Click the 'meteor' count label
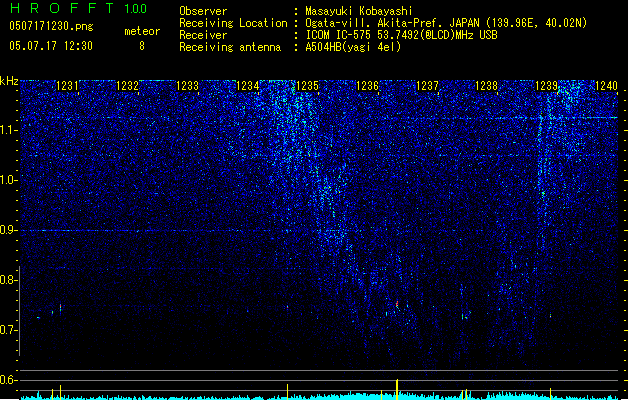 142,31
